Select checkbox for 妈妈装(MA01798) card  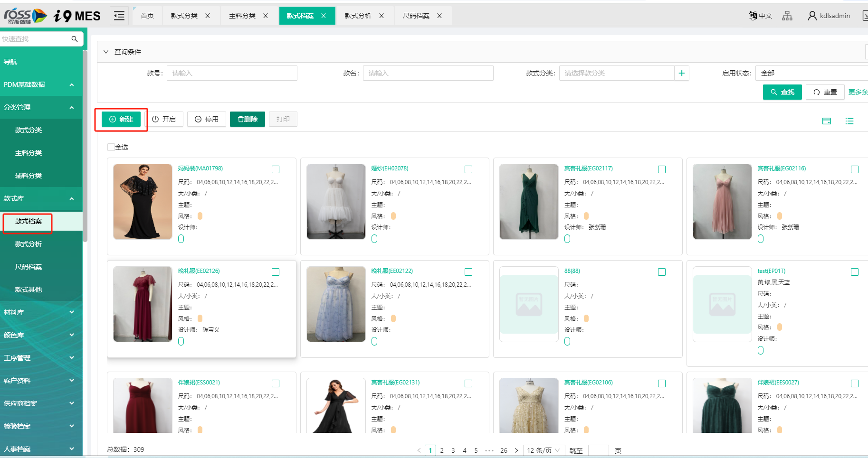[x=276, y=169]
